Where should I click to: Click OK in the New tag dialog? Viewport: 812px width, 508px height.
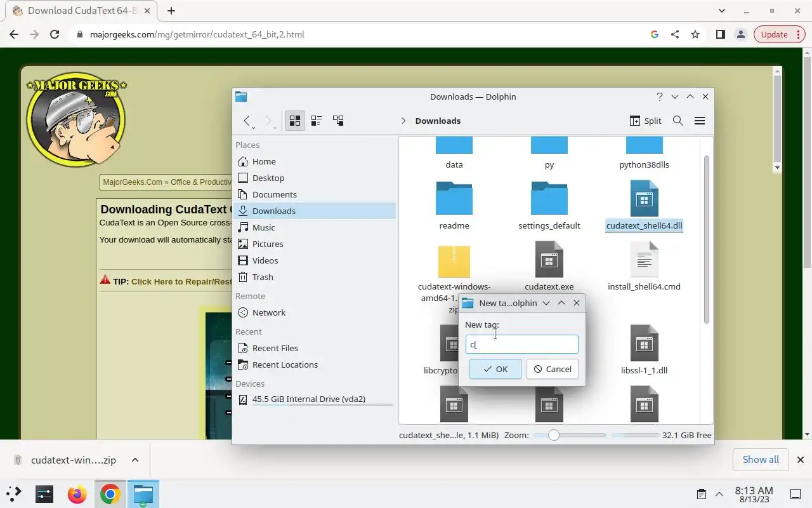pos(495,369)
